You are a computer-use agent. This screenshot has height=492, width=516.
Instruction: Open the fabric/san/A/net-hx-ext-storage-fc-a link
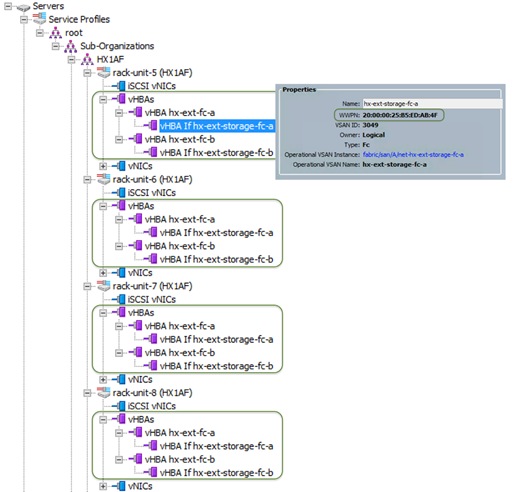point(413,154)
